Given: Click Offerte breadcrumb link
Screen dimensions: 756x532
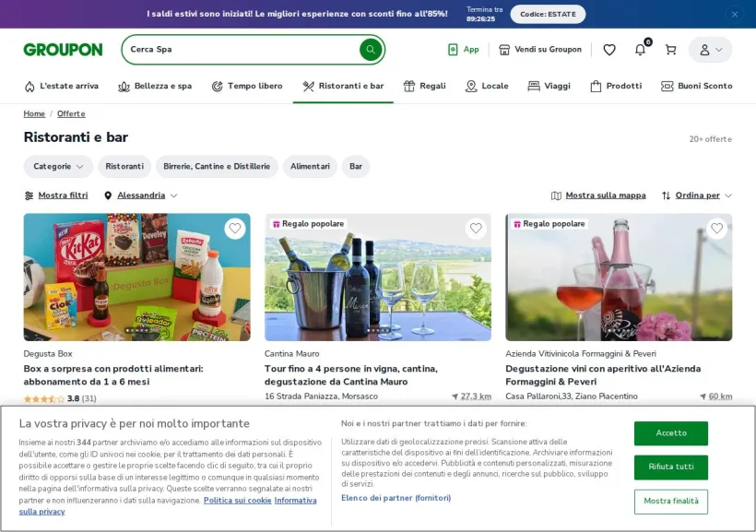Looking at the screenshot, I should tap(71, 113).
